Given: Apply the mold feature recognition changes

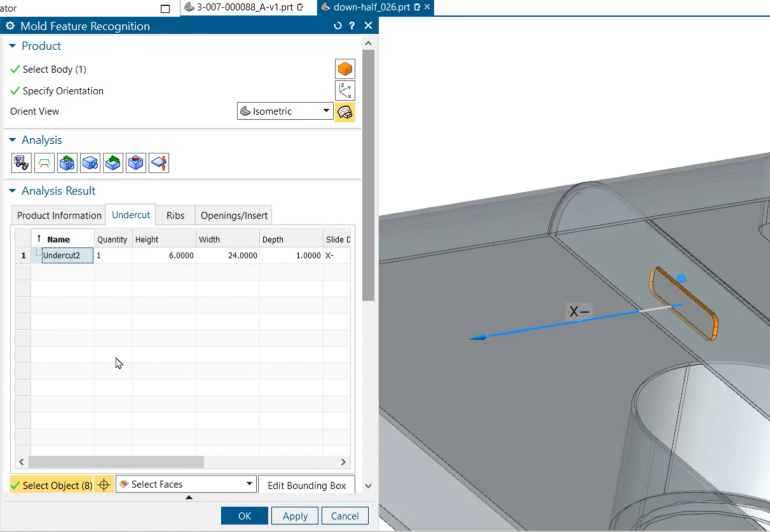Looking at the screenshot, I should point(294,515).
